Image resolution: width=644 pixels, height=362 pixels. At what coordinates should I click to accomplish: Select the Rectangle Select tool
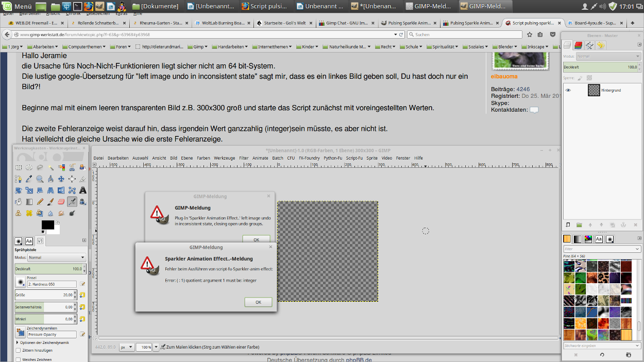click(19, 167)
